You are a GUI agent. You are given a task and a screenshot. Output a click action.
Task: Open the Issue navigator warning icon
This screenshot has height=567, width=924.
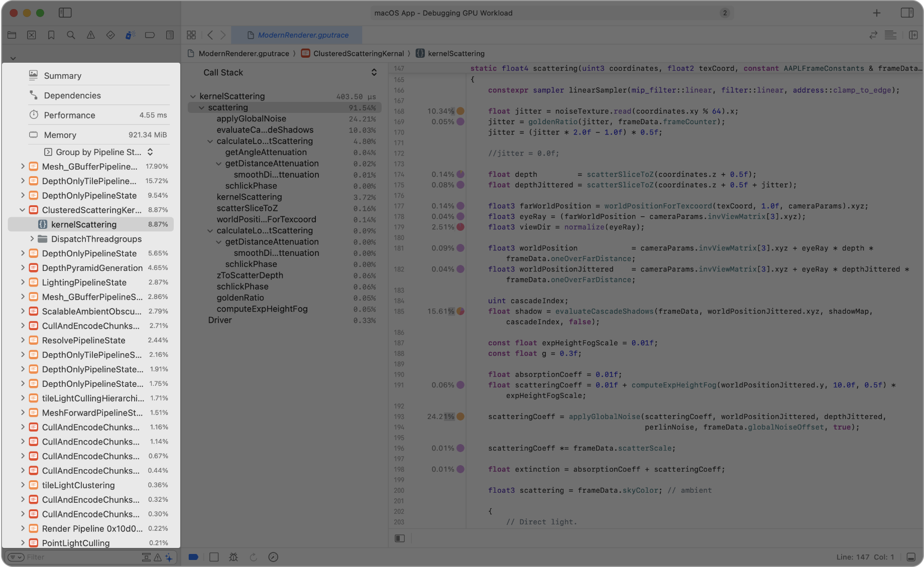[x=91, y=35]
